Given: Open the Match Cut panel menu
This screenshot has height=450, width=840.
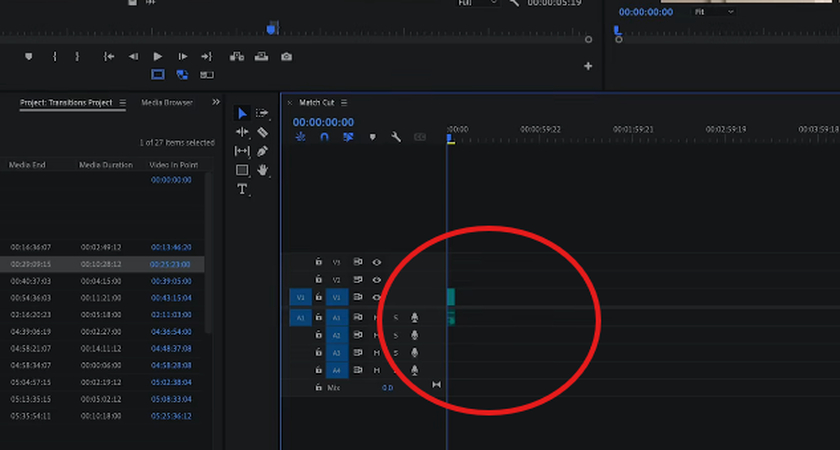Looking at the screenshot, I should 344,102.
